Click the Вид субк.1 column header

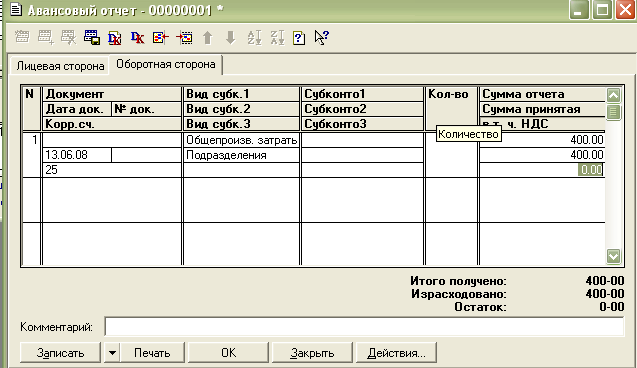[241, 94]
